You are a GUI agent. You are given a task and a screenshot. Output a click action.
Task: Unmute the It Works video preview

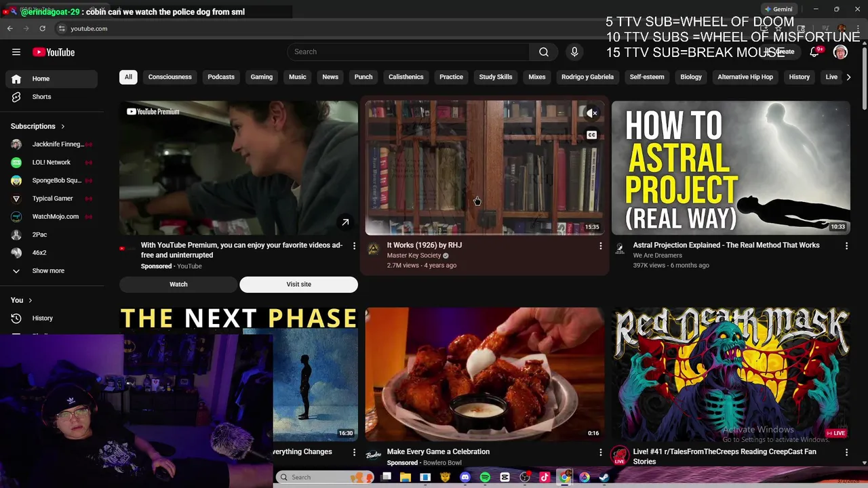coord(592,113)
